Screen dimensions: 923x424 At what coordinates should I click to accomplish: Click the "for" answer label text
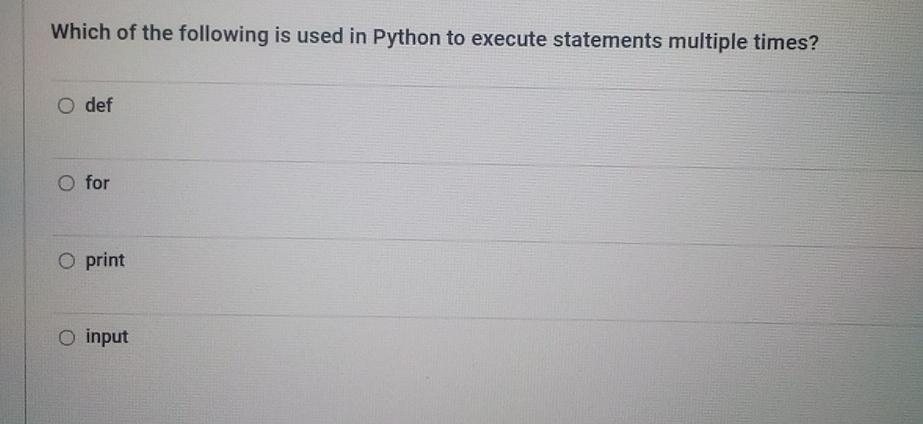tap(97, 183)
